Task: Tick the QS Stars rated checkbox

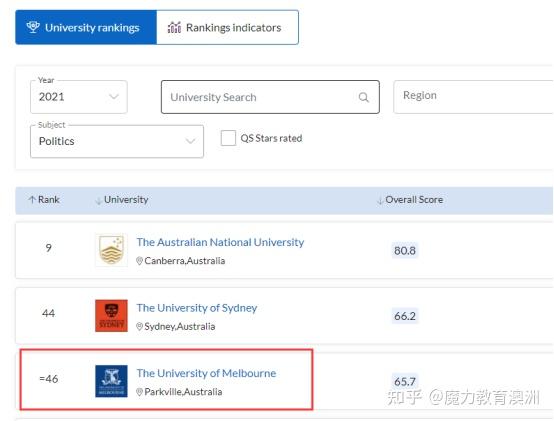Action: [x=228, y=138]
